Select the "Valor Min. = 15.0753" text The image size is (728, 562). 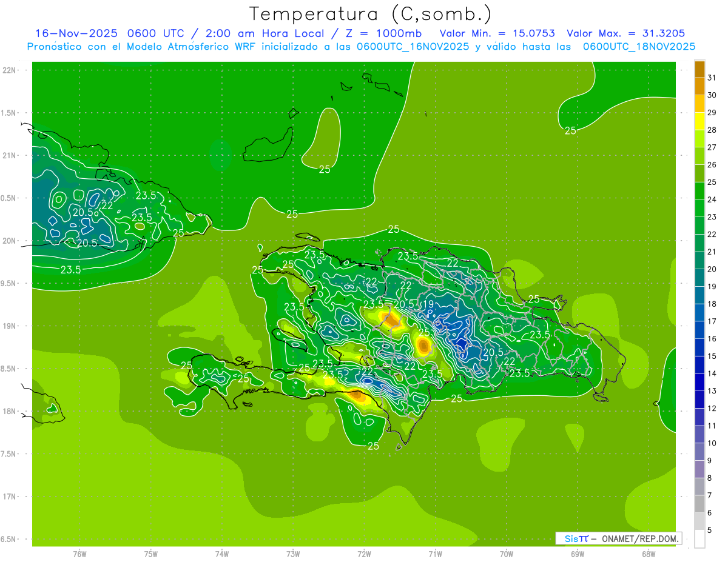(497, 33)
